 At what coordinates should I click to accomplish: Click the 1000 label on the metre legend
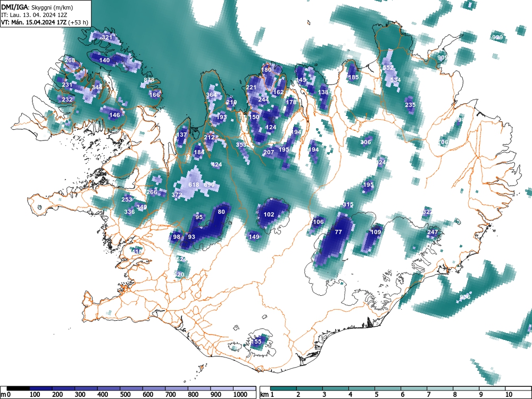pyautogui.click(x=240, y=394)
